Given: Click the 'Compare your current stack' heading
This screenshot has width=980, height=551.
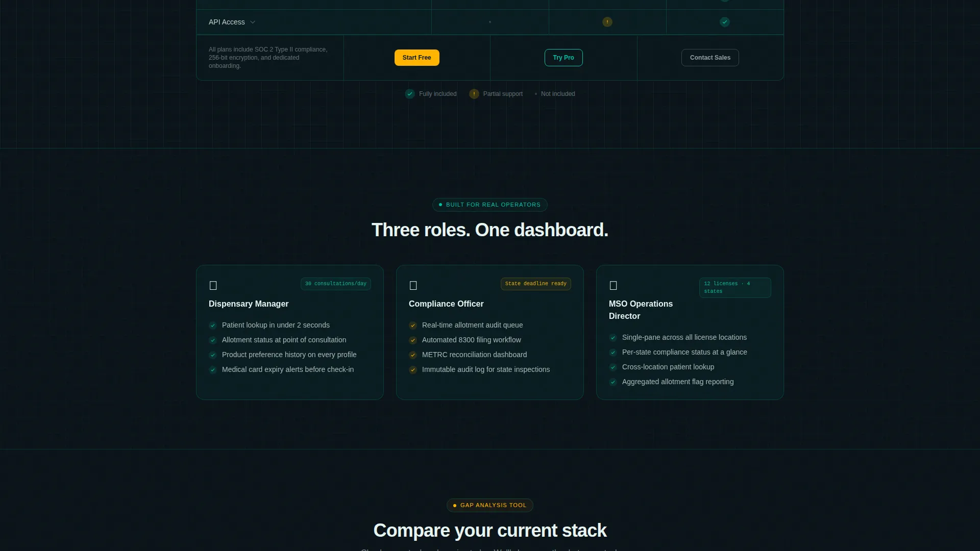Looking at the screenshot, I should click(490, 531).
